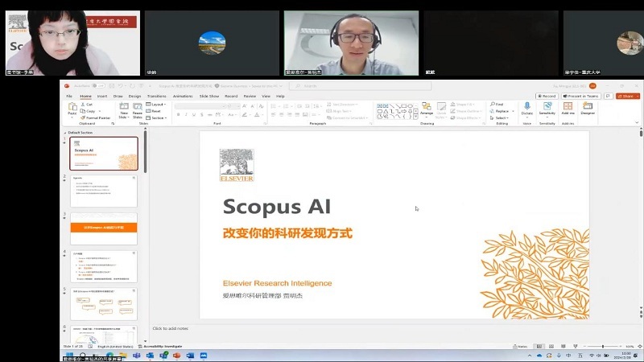Image resolution: width=644 pixels, height=362 pixels.
Task: Click the English (United States) language indicator
Action: tap(115, 347)
